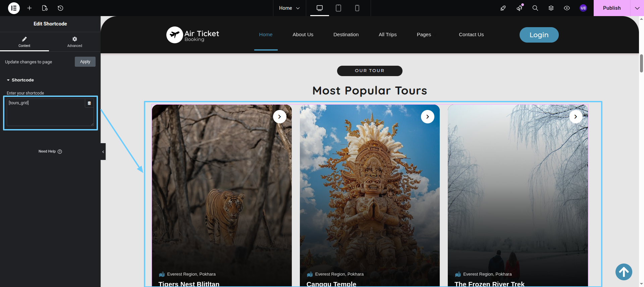
Task: Expand the Publish options arrow
Action: [x=637, y=8]
